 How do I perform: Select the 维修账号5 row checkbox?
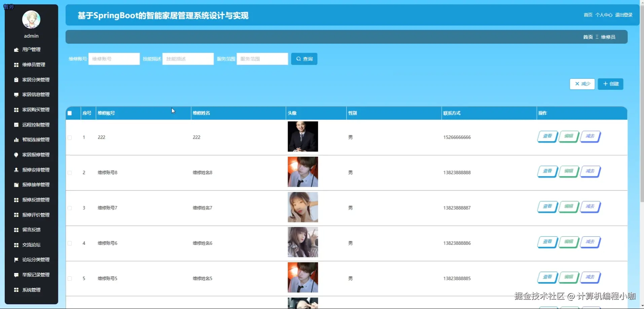(x=70, y=279)
